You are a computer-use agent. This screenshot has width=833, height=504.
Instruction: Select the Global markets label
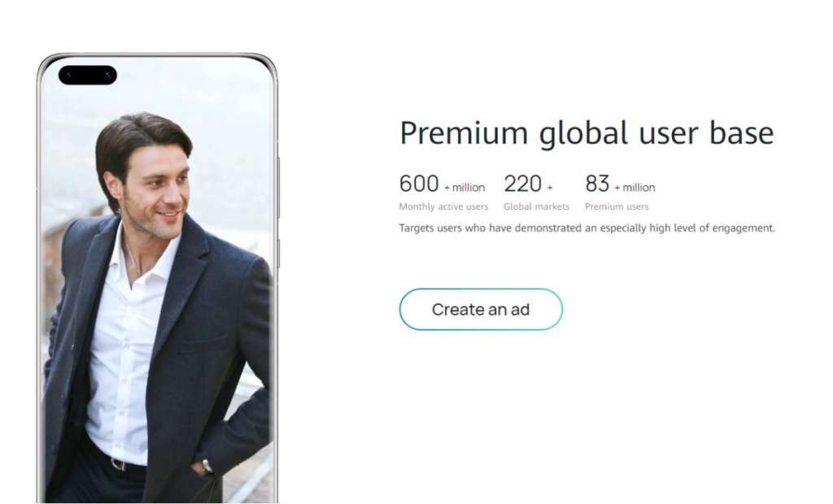pyautogui.click(x=536, y=207)
